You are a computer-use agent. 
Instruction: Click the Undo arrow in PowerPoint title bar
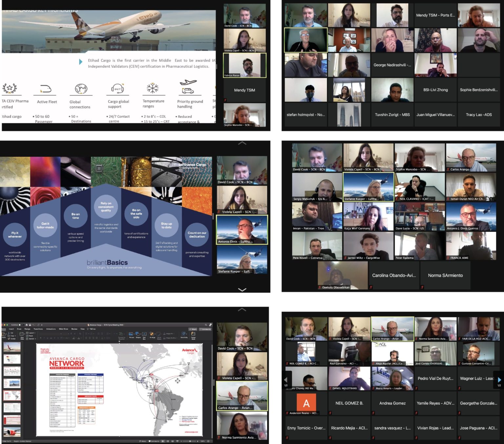pyautogui.click(x=33, y=325)
